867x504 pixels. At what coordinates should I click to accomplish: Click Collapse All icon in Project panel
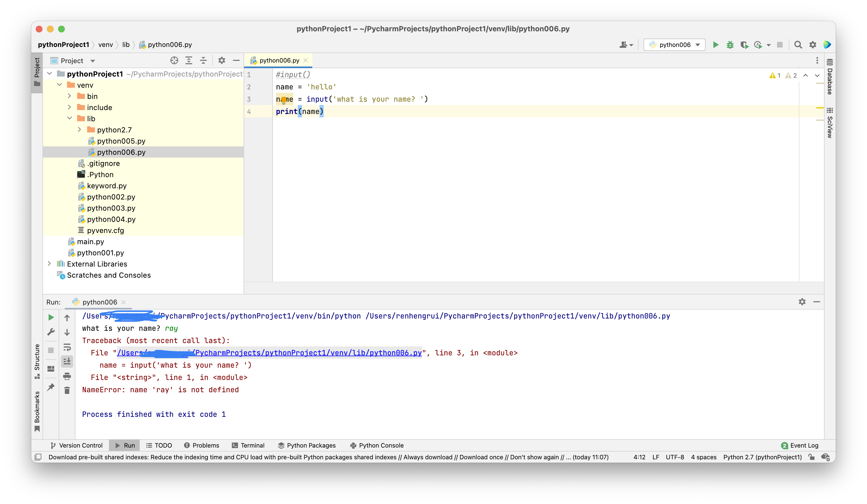(203, 61)
